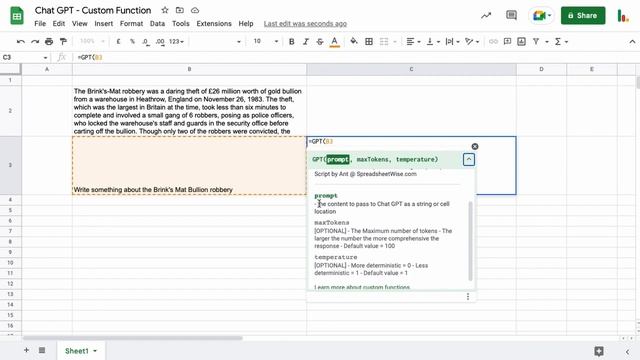The image size is (640, 360).
Task: Open the Tools menu
Action: (180, 24)
